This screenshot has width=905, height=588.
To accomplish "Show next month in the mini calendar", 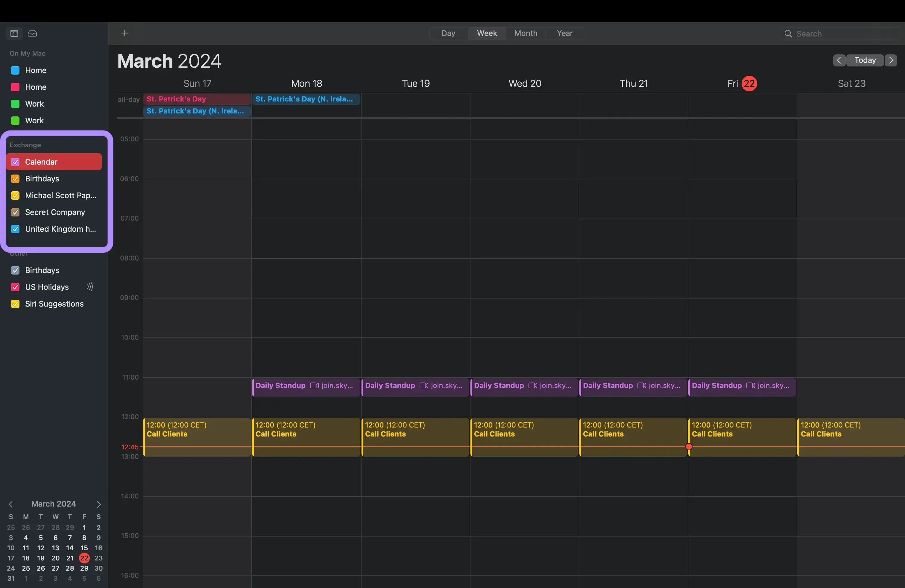I will [x=99, y=504].
